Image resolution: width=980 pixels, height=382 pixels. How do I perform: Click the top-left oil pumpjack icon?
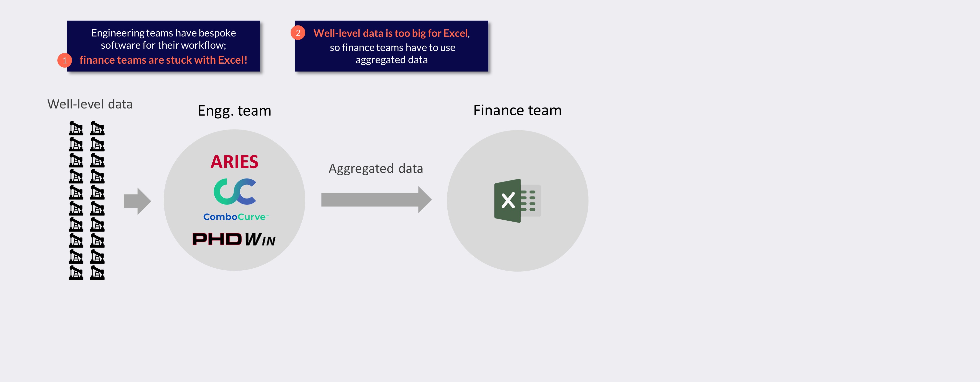pyautogui.click(x=76, y=129)
